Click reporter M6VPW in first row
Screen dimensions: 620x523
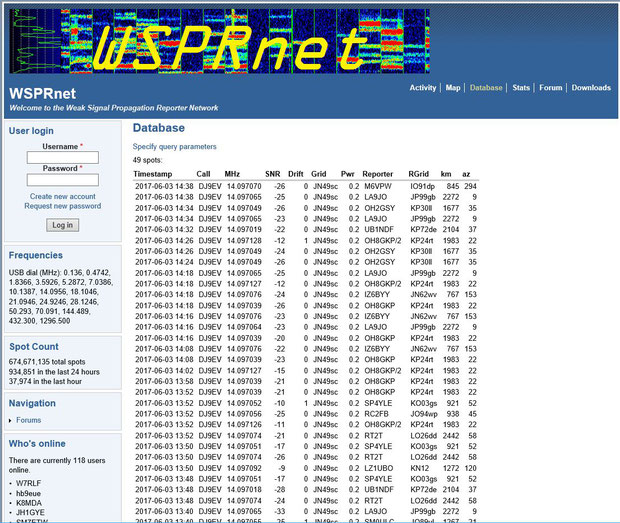click(378, 186)
